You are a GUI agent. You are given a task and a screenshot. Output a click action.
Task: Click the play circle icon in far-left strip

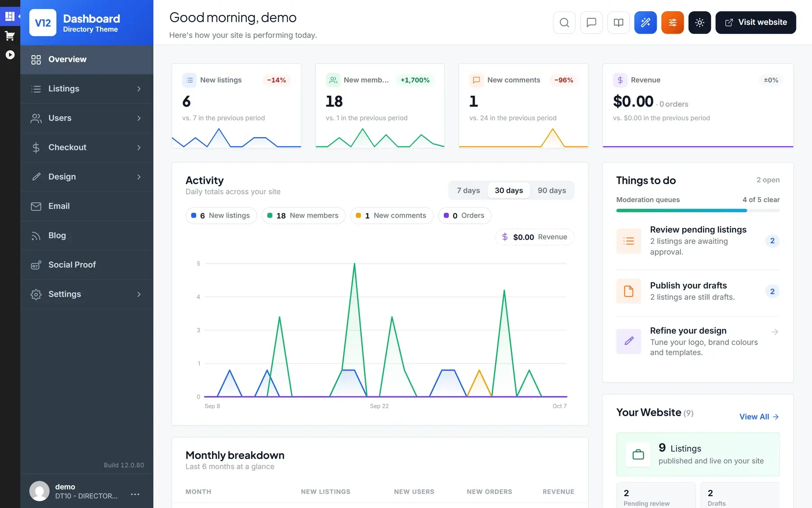click(10, 55)
